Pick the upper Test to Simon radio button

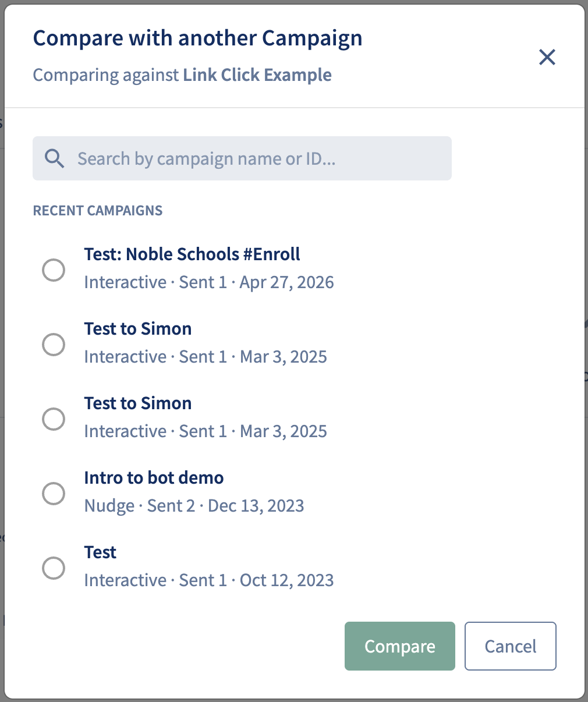coord(54,345)
